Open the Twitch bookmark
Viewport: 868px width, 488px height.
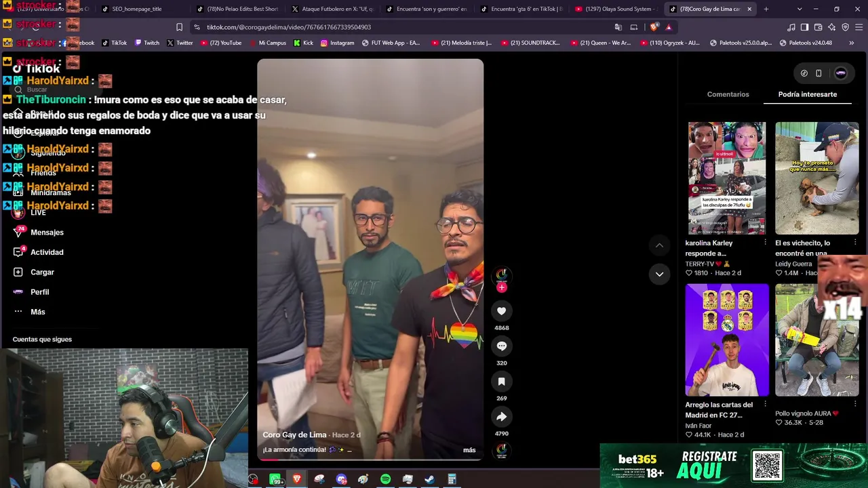(x=147, y=43)
